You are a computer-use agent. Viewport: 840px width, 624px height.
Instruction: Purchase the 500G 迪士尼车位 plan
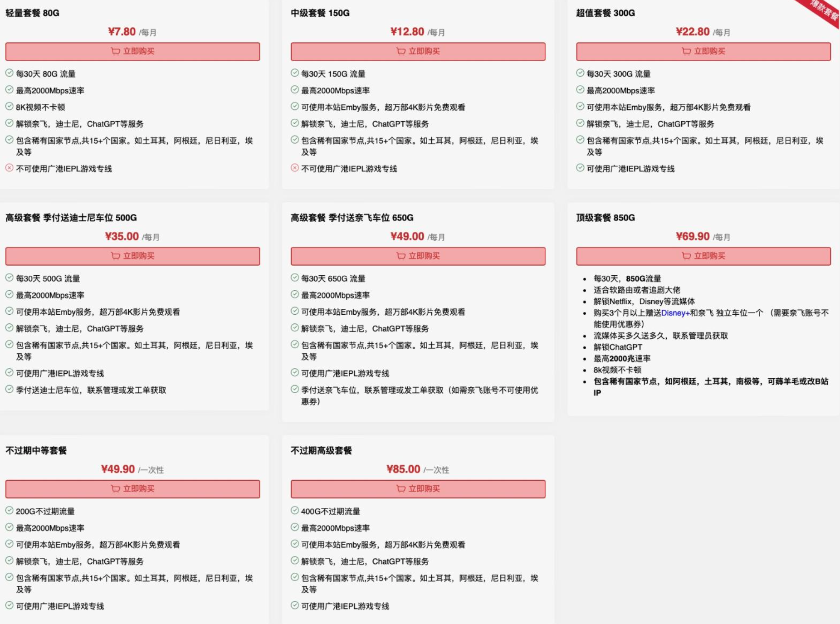point(132,256)
